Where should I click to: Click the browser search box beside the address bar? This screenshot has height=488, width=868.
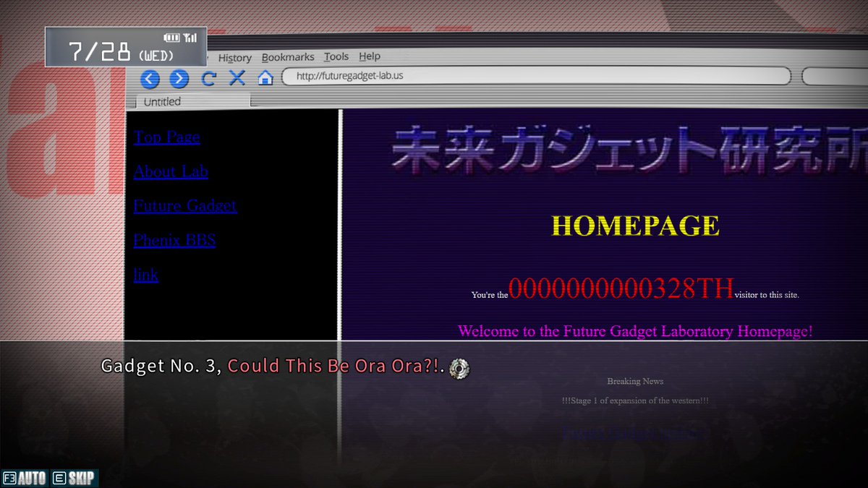pos(835,77)
